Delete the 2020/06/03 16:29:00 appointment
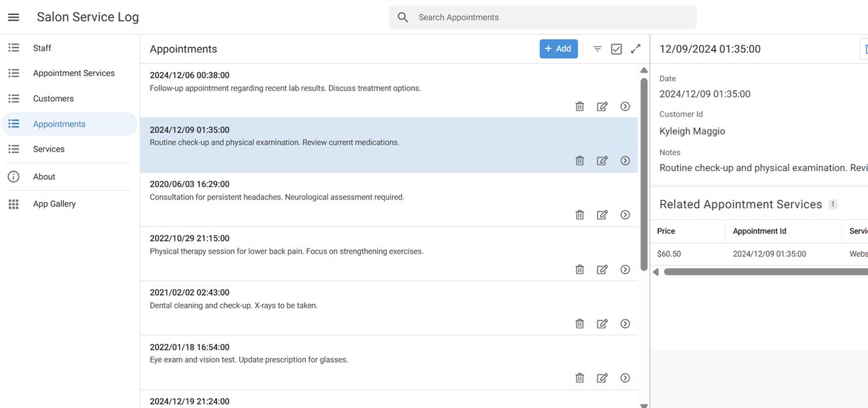This screenshot has height=408, width=868. [x=580, y=214]
